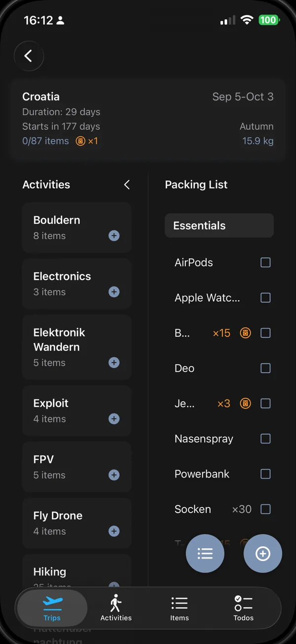The height and width of the screenshot is (644, 296).
Task: Add the Exploit activity with plus icon
Action: click(114, 419)
